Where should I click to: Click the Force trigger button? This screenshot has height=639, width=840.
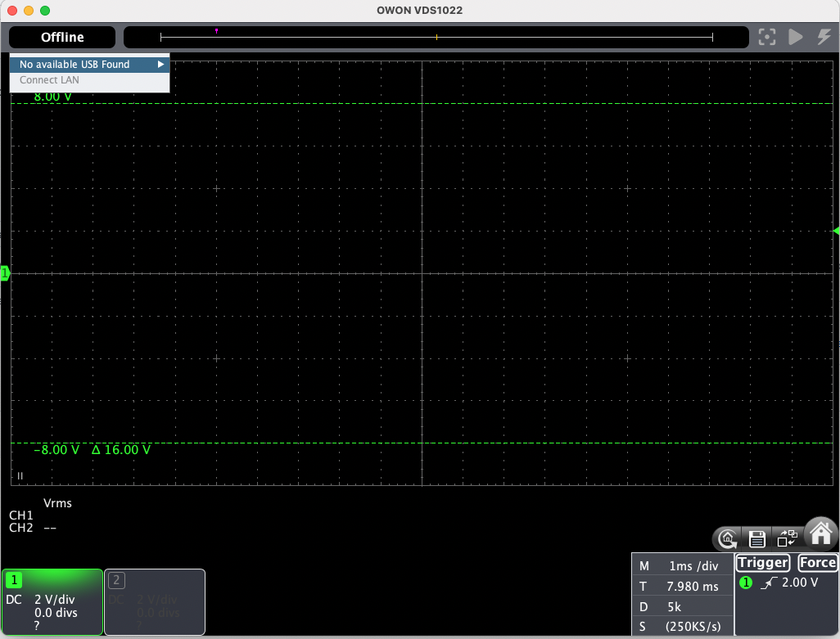tap(818, 562)
